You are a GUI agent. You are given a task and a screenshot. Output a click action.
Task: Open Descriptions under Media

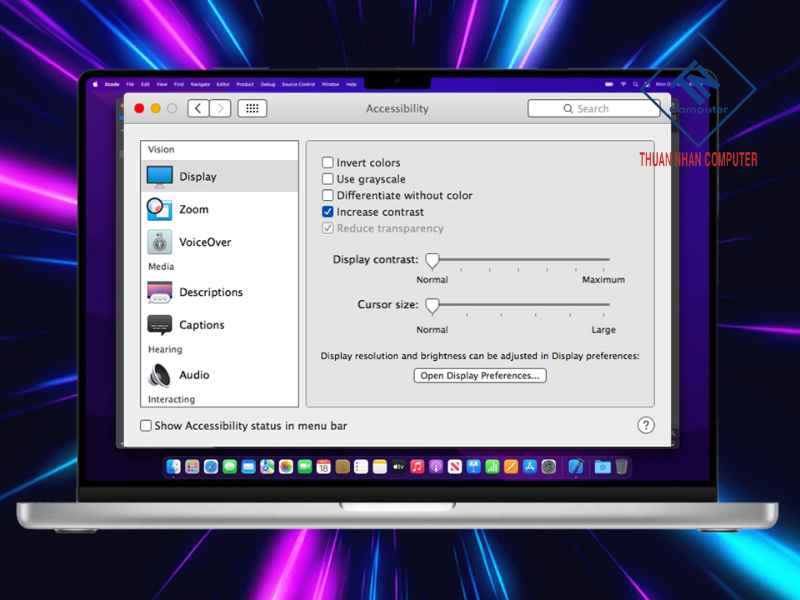tap(210, 293)
